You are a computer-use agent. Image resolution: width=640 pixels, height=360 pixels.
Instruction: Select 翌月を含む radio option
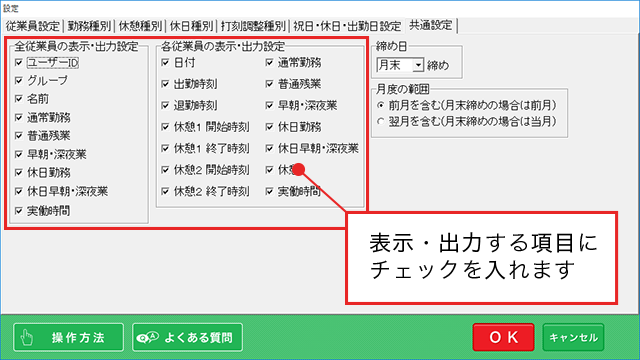(x=381, y=121)
